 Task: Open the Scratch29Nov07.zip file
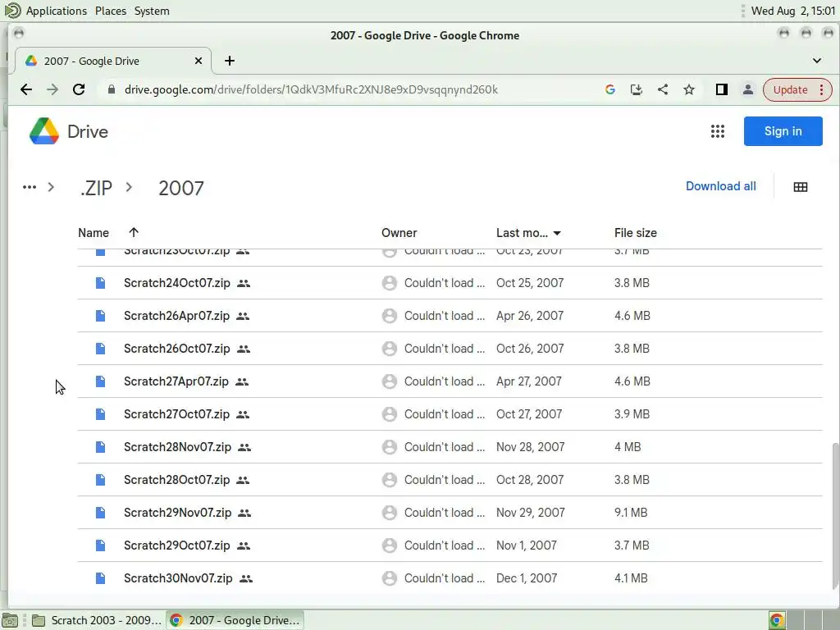pos(177,513)
